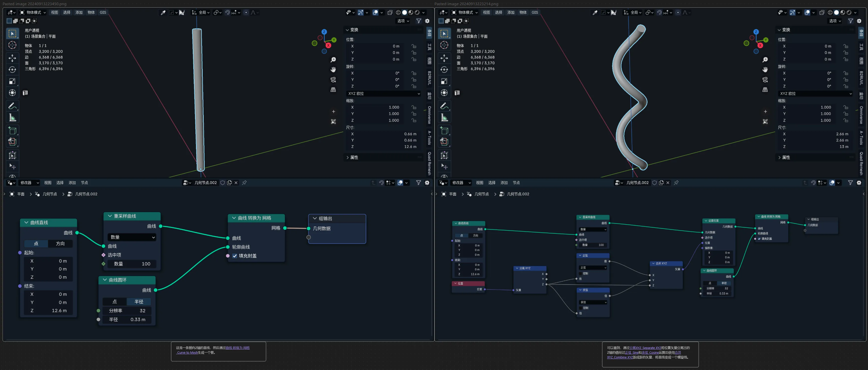
Task: Toggle lock for 位置 X in left panel
Action: pyautogui.click(x=413, y=46)
